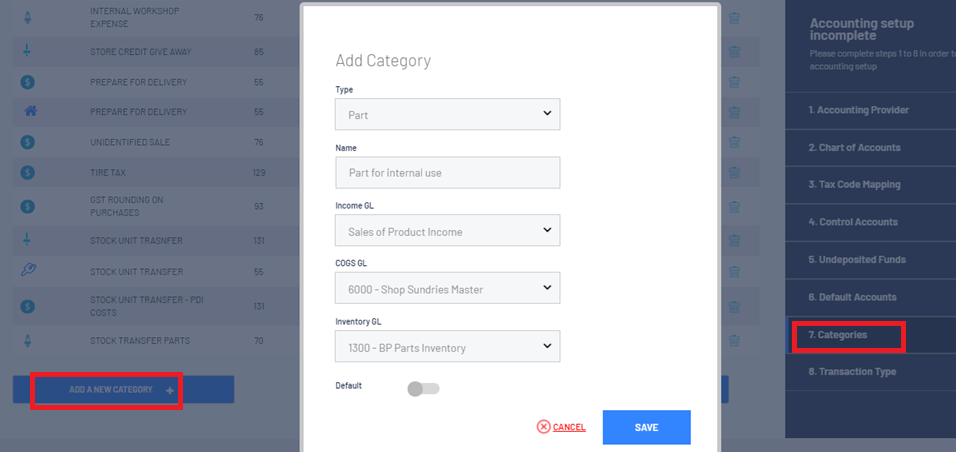Click trash icon on Unidentified Sale row
This screenshot has width=956, height=452.
(734, 143)
